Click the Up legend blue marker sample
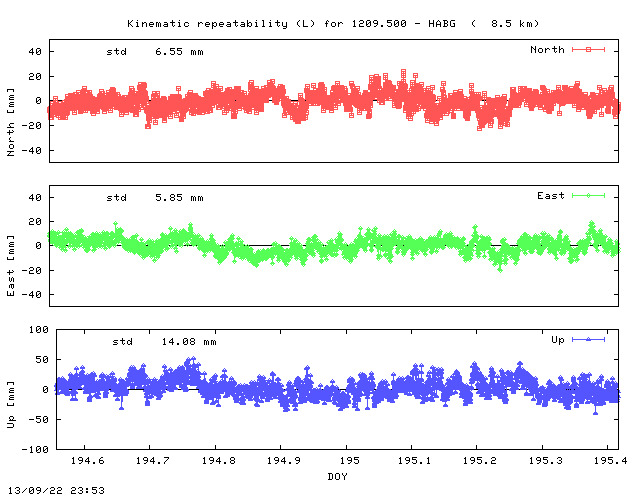The image size is (640, 496). pyautogui.click(x=588, y=339)
